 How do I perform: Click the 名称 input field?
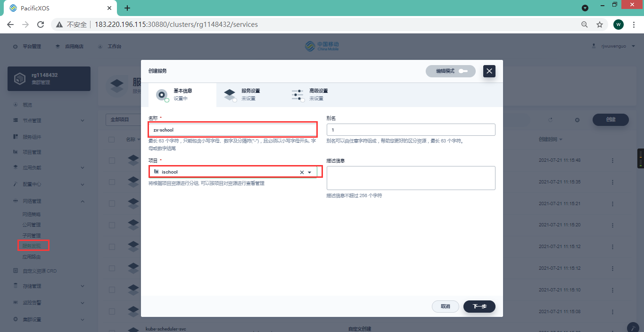point(233,130)
